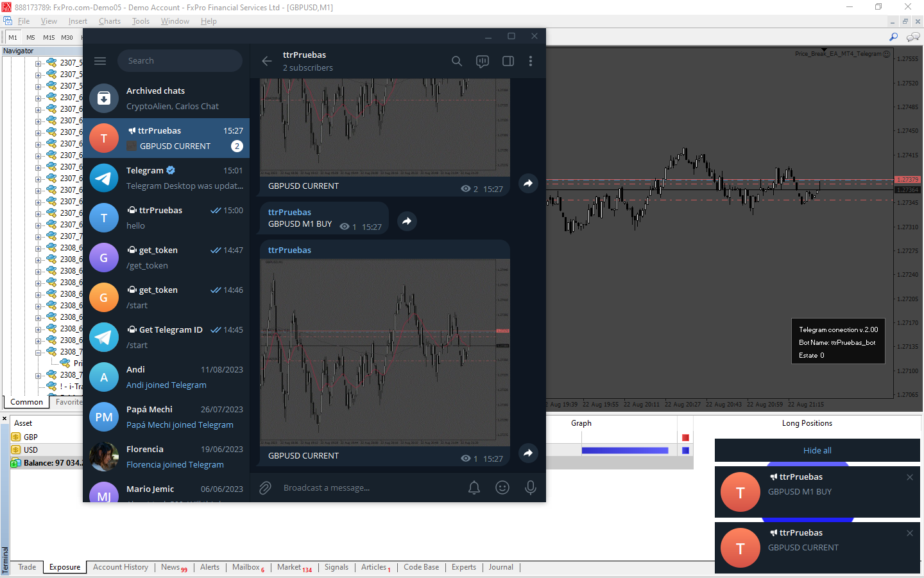Open the Archived chats entry
The height and width of the screenshot is (578, 924).
tap(166, 98)
